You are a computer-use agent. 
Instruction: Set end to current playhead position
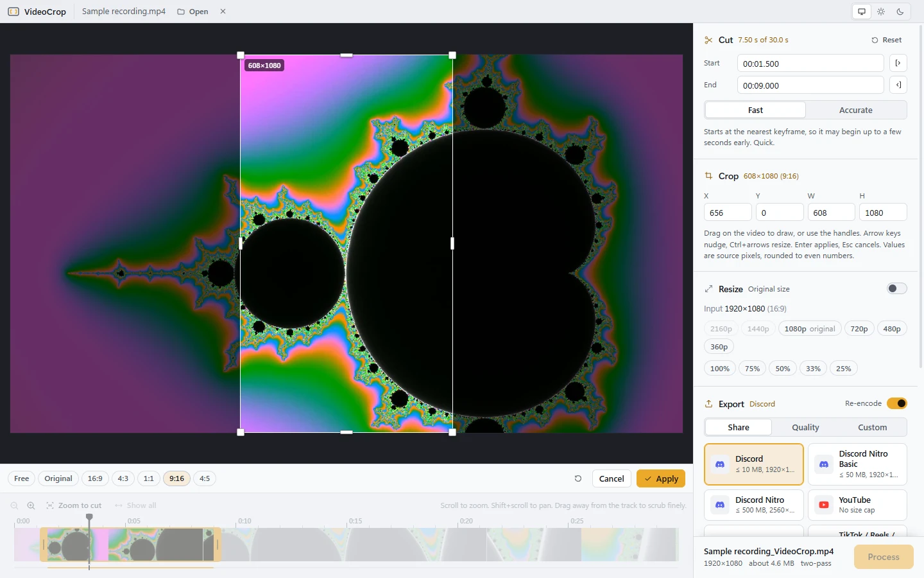click(x=898, y=85)
